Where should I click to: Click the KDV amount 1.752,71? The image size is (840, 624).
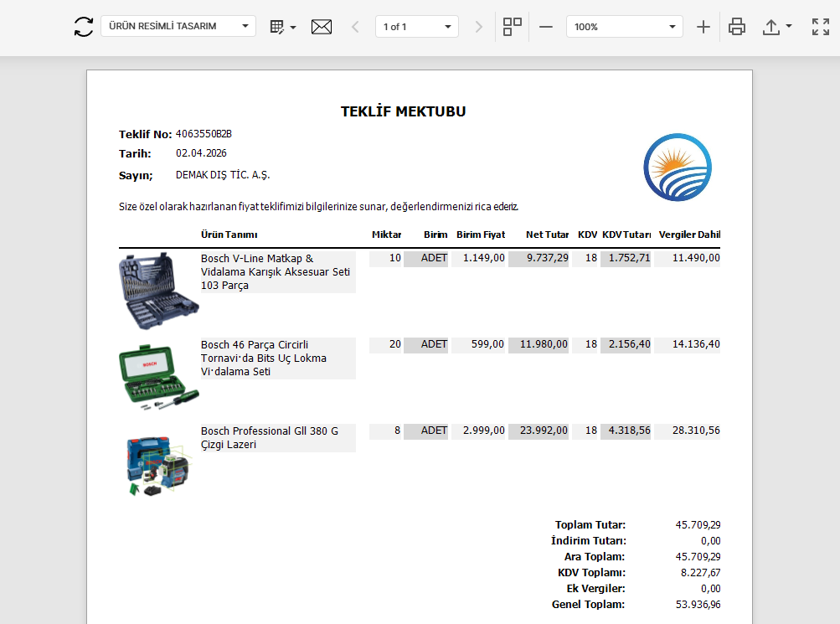(626, 258)
